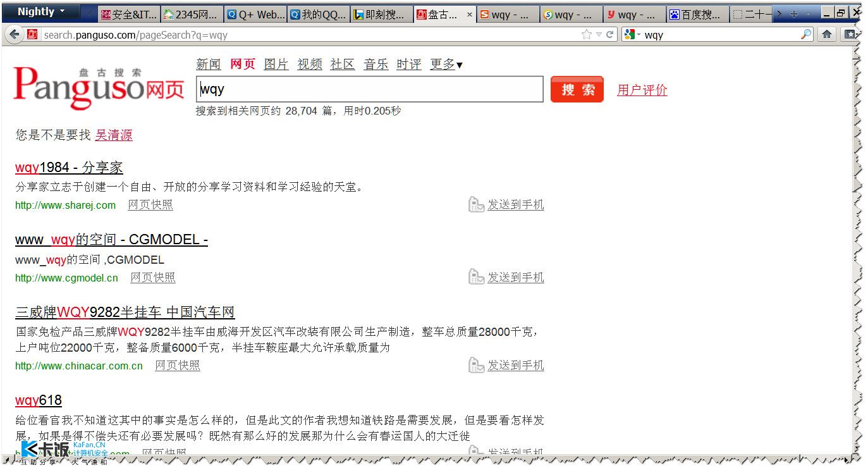This screenshot has width=868, height=470.
Task: Follow the 吴清源 suggestion link
Action: 114,135
